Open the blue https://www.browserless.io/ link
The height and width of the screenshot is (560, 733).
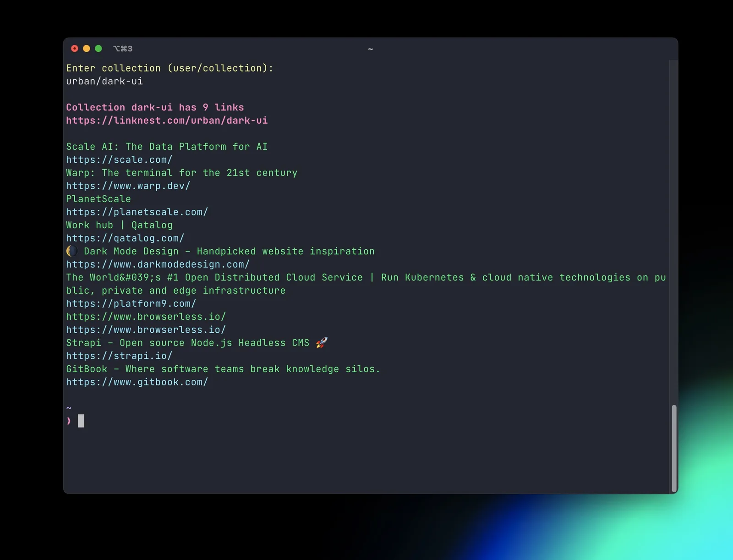point(146,330)
